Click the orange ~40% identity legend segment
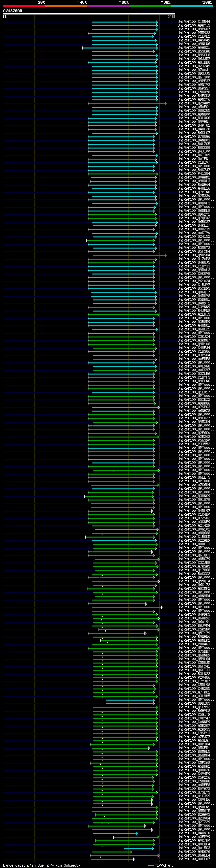The image size is (216, 868). pyautogui.click(x=66, y=6)
